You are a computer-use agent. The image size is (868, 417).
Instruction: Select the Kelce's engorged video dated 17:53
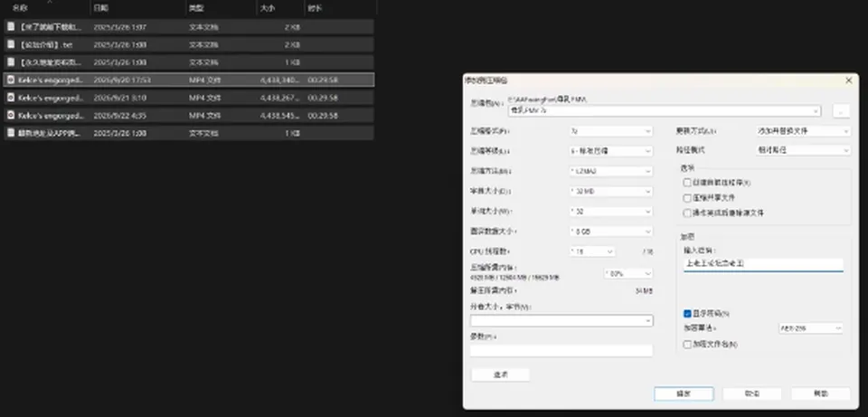tap(51, 80)
